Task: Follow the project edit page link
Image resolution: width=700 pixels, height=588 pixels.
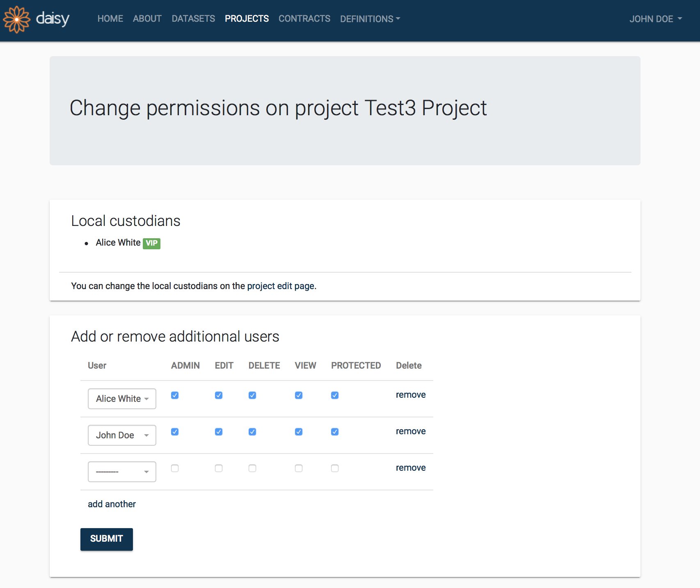Action: click(x=281, y=286)
